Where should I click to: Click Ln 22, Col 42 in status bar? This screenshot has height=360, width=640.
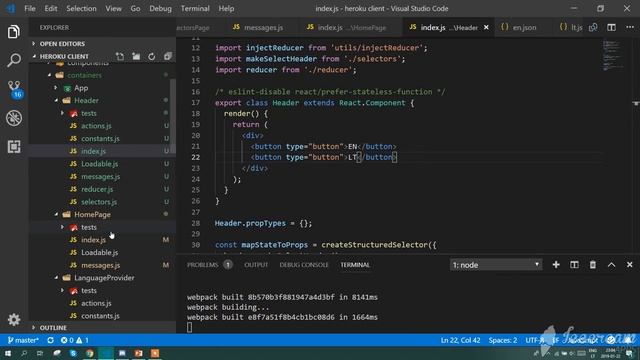pos(460,340)
